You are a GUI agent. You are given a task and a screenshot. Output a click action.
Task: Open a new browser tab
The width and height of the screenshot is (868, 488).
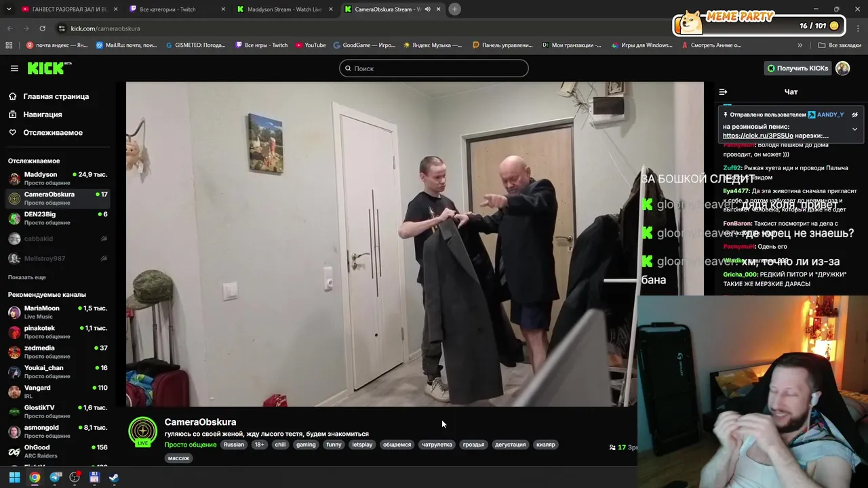point(454,9)
